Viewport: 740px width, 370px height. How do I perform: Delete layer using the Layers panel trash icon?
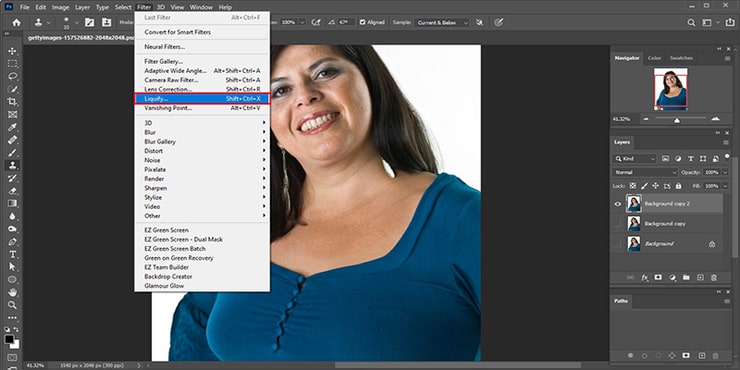(714, 278)
